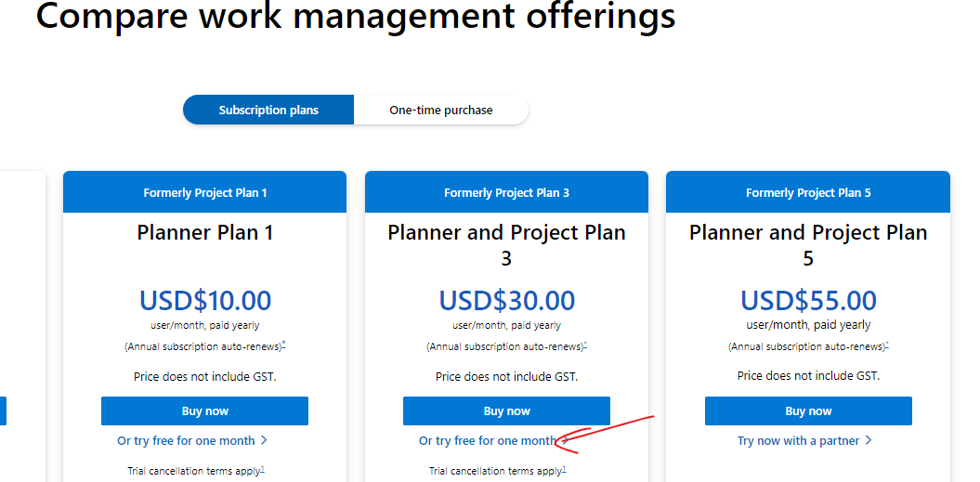Open footnote next to Plan 3 auto-renews text
Screen dimensions: 980x482
click(585, 344)
